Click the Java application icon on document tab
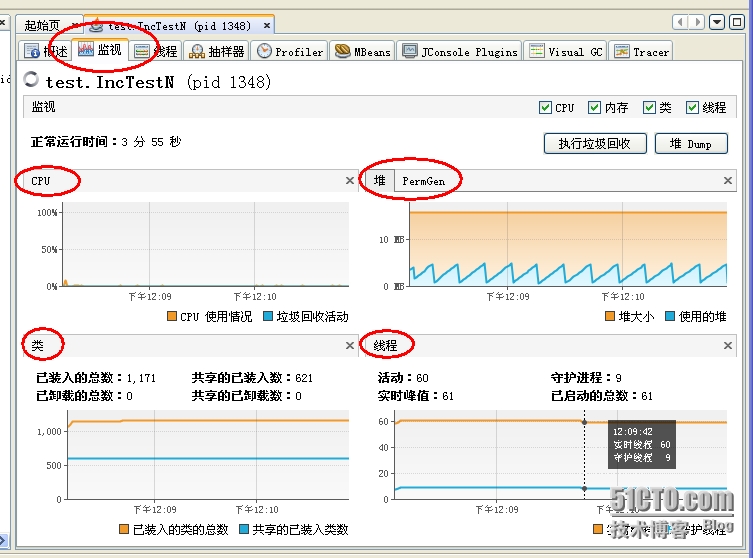The height and width of the screenshot is (558, 753). pos(97,25)
